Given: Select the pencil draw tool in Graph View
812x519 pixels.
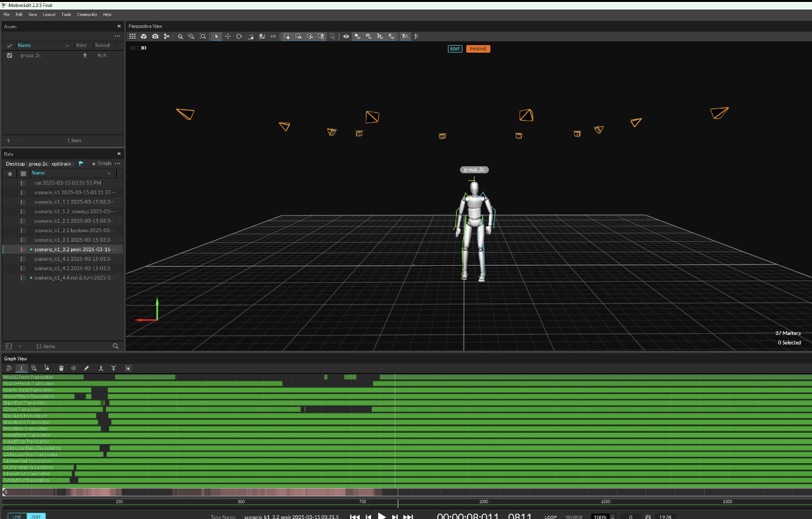Looking at the screenshot, I should click(87, 368).
